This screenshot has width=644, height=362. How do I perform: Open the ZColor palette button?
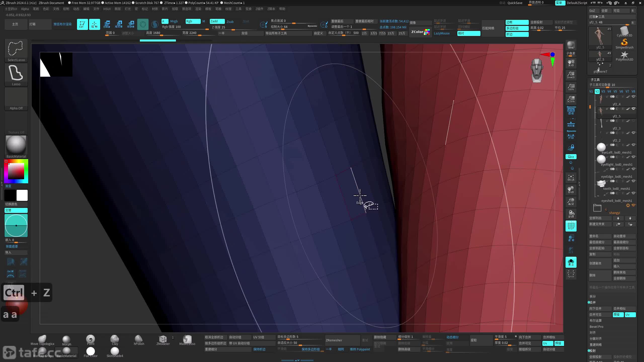[420, 32]
